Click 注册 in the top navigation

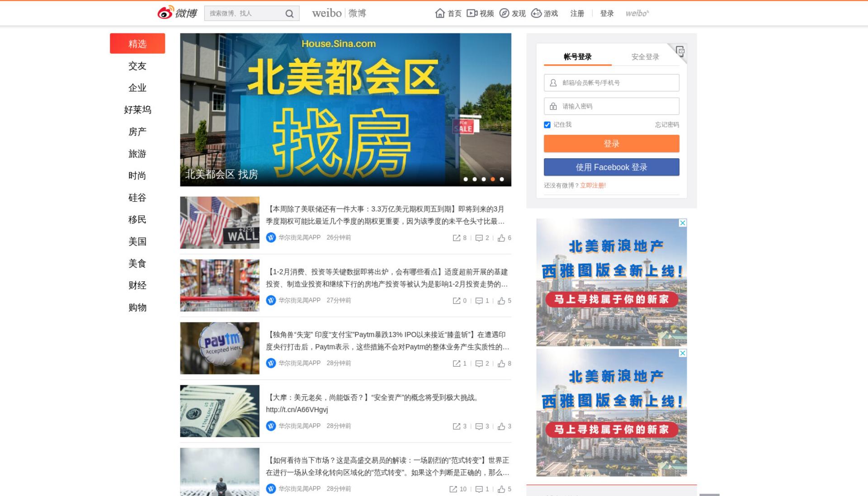(577, 14)
